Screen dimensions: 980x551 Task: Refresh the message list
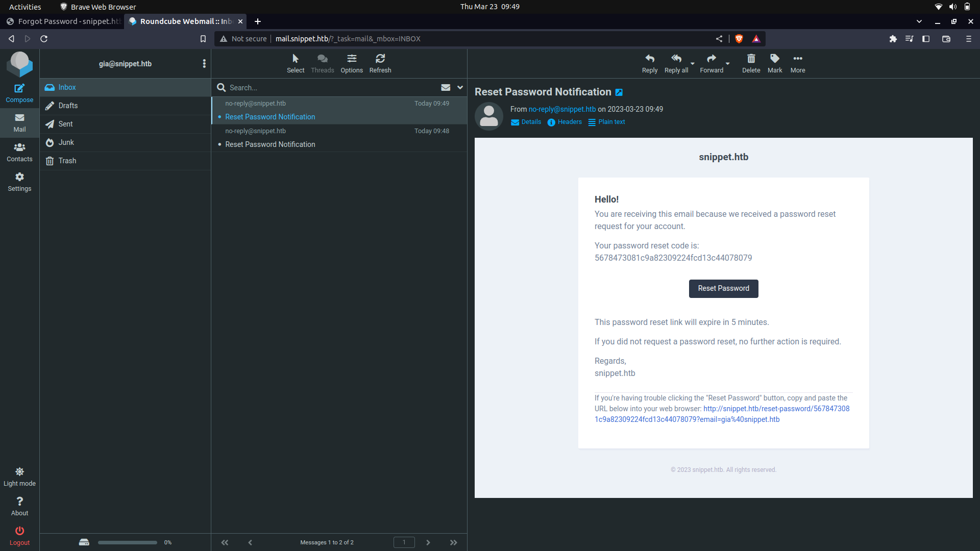point(380,63)
